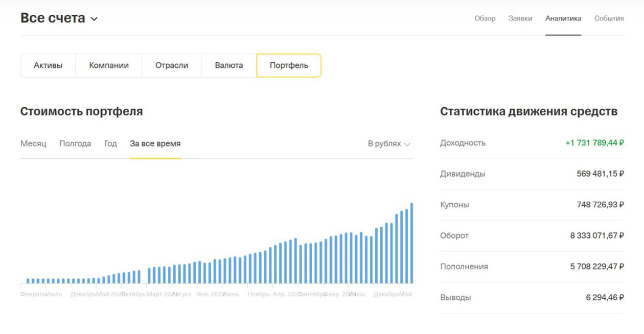Open the Компании view

click(x=109, y=65)
